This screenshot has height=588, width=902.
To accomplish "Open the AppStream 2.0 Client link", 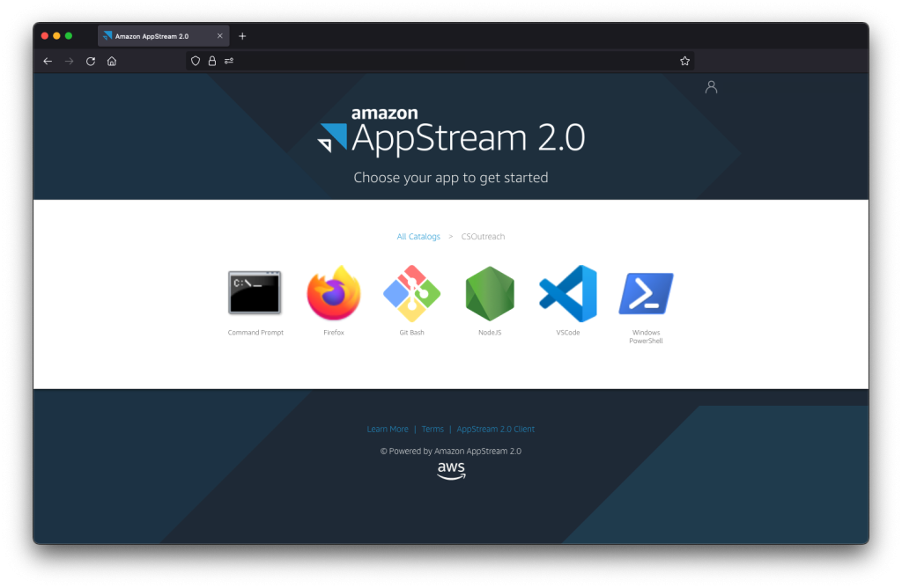I will click(x=495, y=429).
